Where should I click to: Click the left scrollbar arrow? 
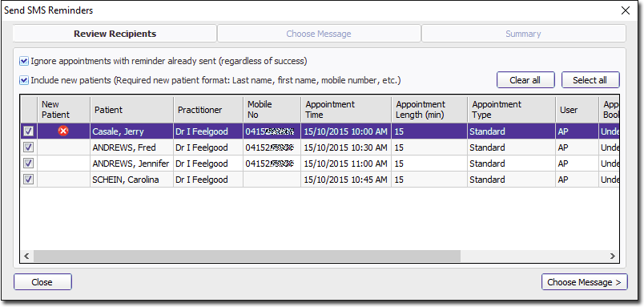pyautogui.click(x=26, y=256)
